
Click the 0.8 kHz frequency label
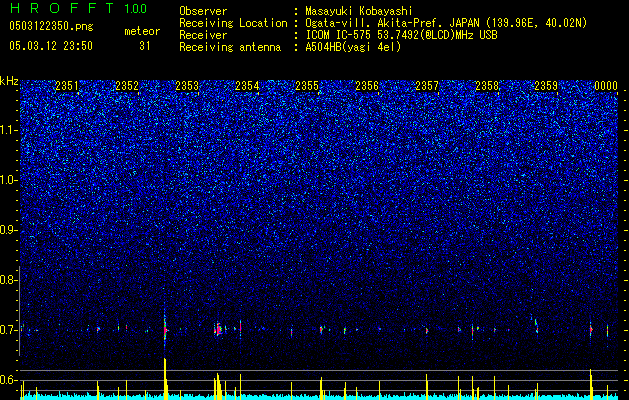[x=8, y=280]
